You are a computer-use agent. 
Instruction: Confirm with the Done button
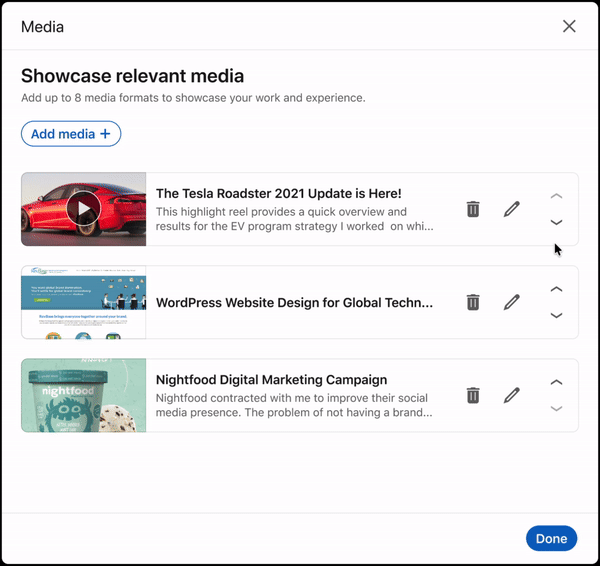click(x=551, y=538)
